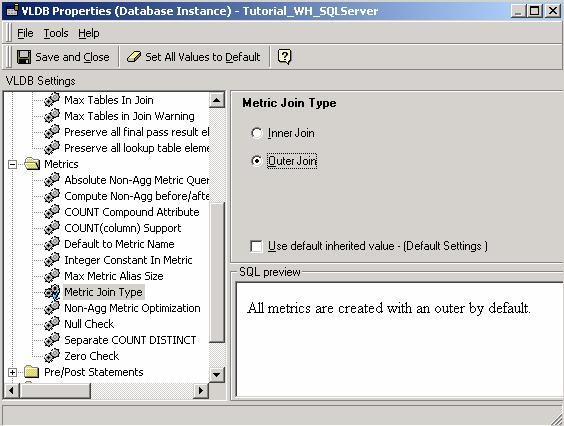Screen dimensions: 564x426
Task: Click the gear icon beside Zero Check
Action: click(52, 355)
